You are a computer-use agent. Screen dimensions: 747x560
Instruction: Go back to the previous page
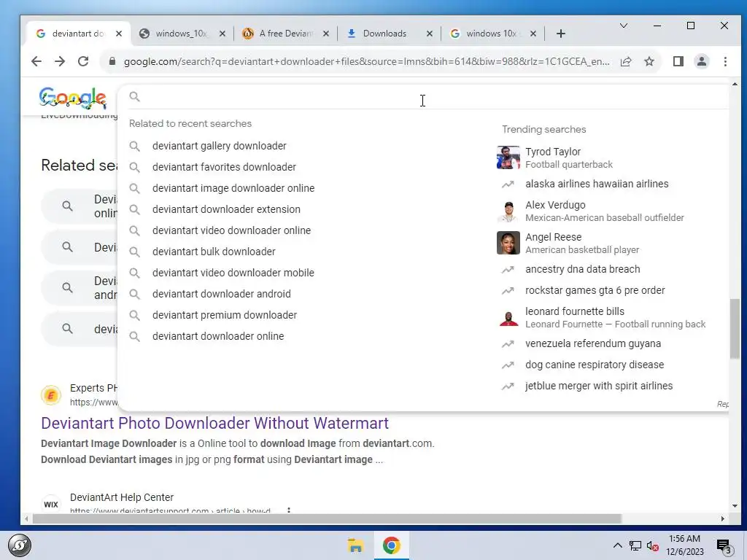(36, 61)
